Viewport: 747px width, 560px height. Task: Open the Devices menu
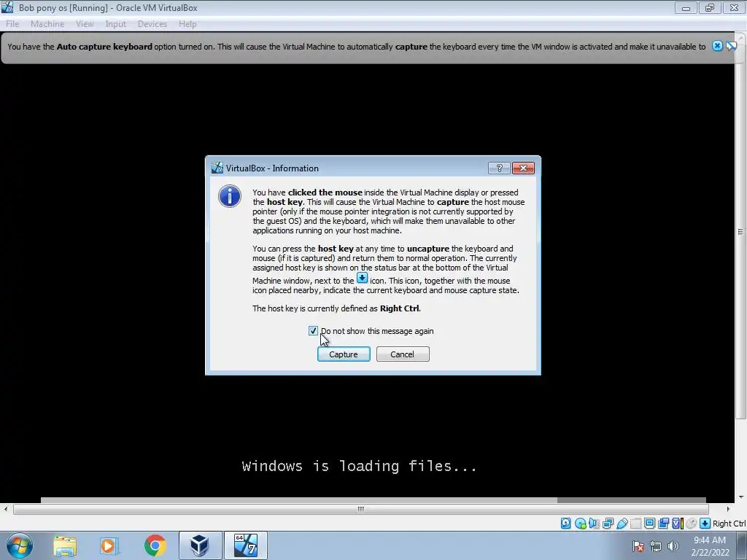(152, 24)
